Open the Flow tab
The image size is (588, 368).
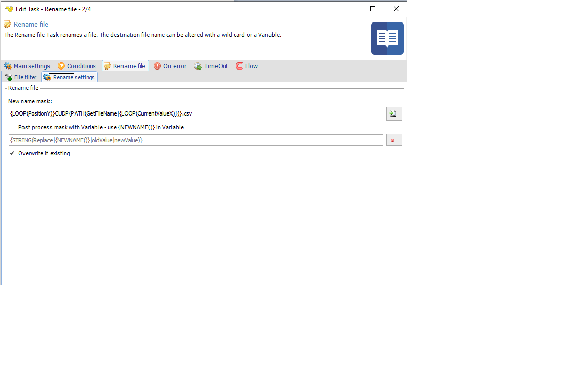coord(251,66)
